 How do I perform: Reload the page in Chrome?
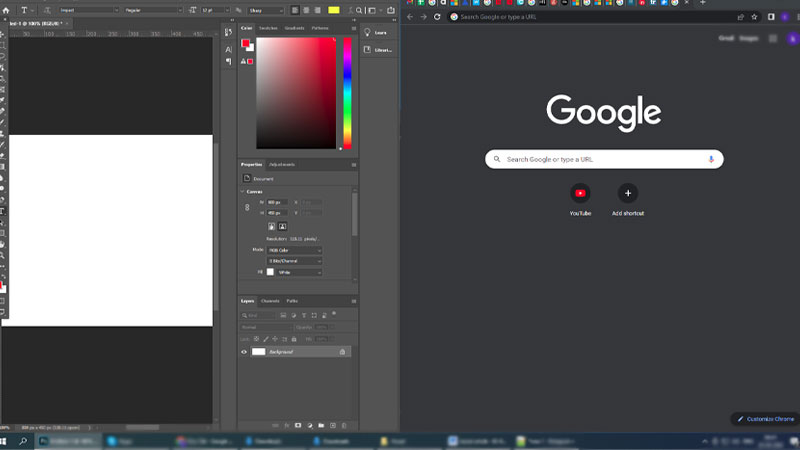[437, 17]
